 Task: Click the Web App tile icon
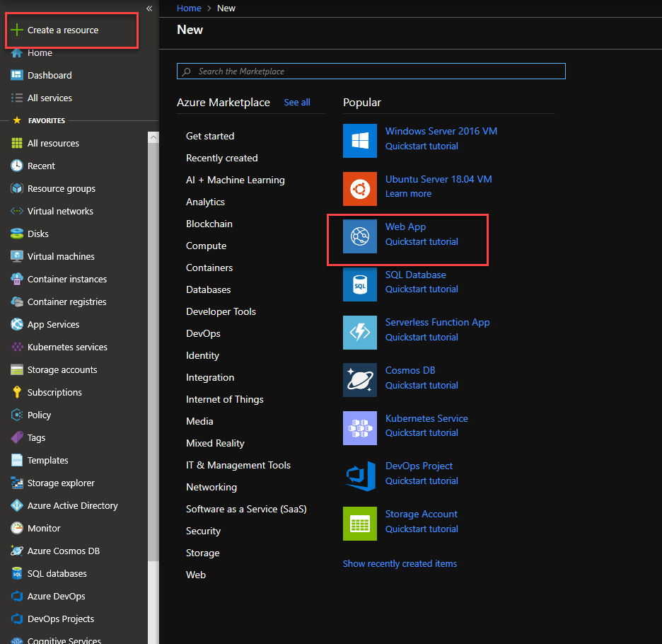pos(360,236)
